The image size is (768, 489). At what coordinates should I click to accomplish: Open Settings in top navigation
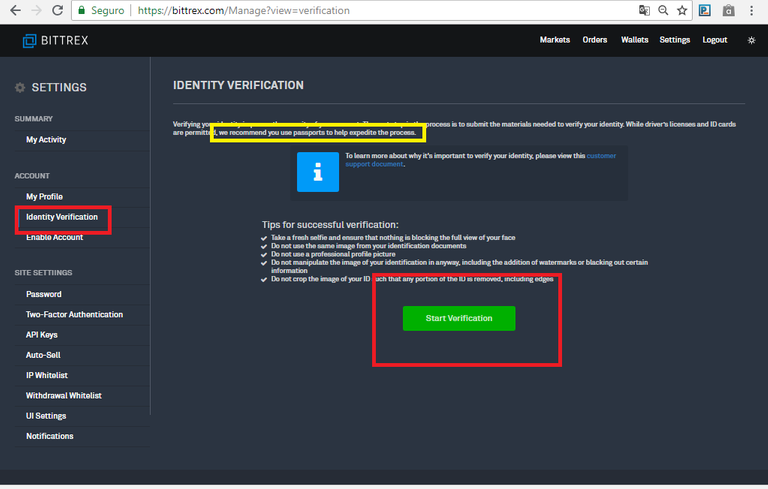click(674, 40)
